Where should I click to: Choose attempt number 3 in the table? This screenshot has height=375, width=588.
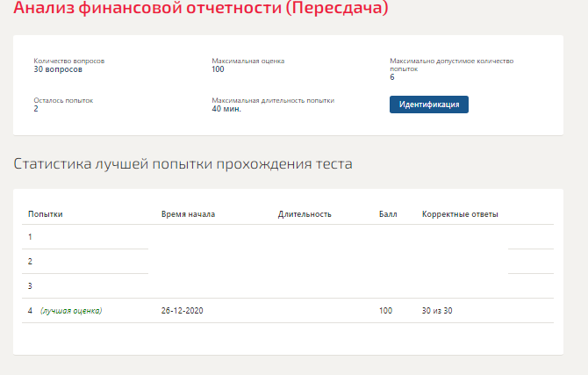coord(30,286)
